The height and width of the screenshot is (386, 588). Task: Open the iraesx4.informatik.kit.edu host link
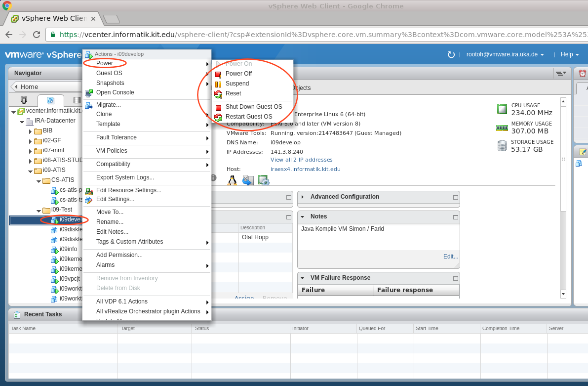[305, 170]
